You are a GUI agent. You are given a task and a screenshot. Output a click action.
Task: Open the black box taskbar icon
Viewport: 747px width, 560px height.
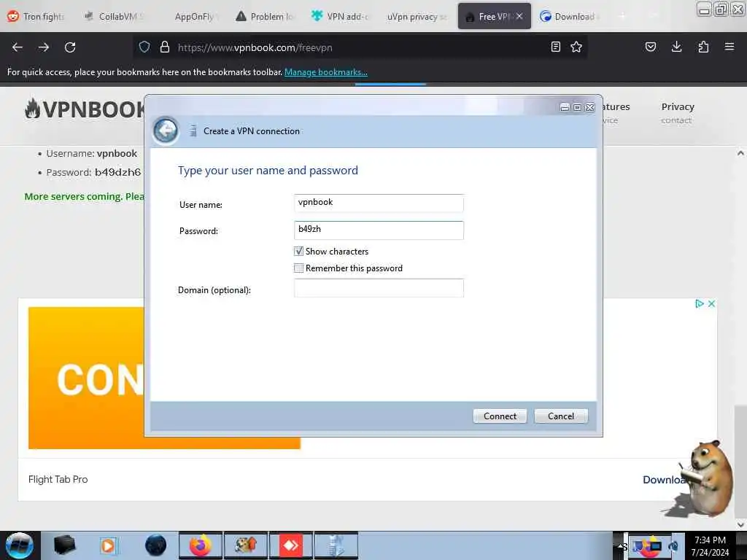coord(64,545)
